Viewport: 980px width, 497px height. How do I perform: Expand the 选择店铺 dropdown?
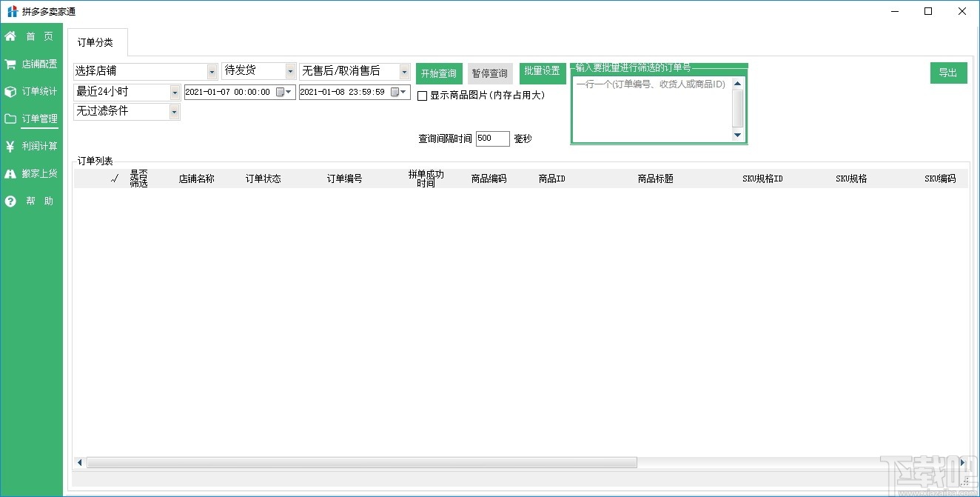pyautogui.click(x=212, y=71)
